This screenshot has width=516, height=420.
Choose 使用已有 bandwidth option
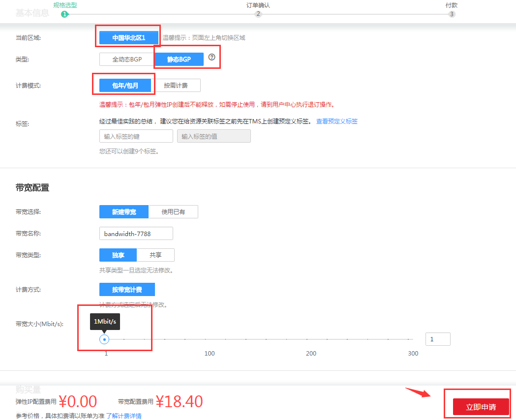coord(174,212)
